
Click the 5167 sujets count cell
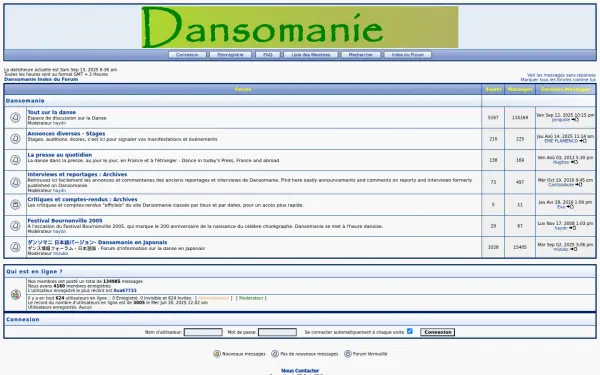tap(493, 117)
